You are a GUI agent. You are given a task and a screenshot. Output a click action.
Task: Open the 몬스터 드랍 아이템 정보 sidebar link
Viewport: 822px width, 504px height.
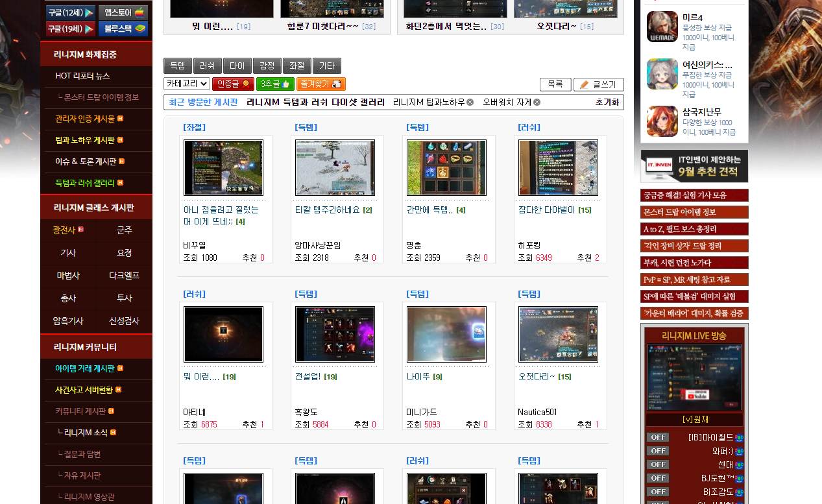101,97
